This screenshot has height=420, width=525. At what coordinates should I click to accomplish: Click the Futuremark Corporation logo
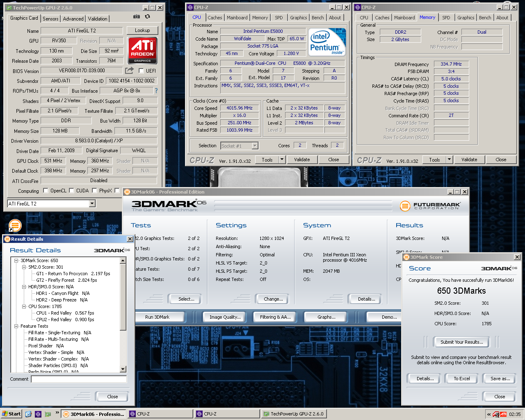point(430,205)
